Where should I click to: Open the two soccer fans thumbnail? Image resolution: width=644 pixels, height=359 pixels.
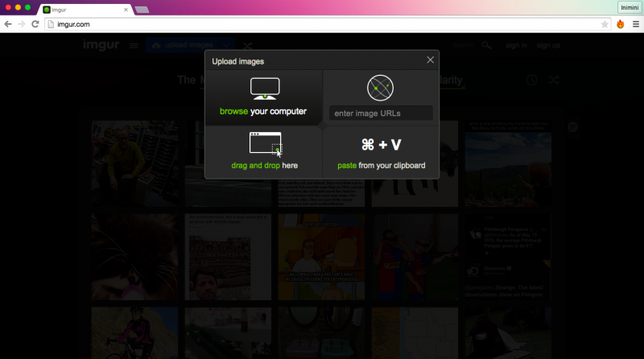415,257
